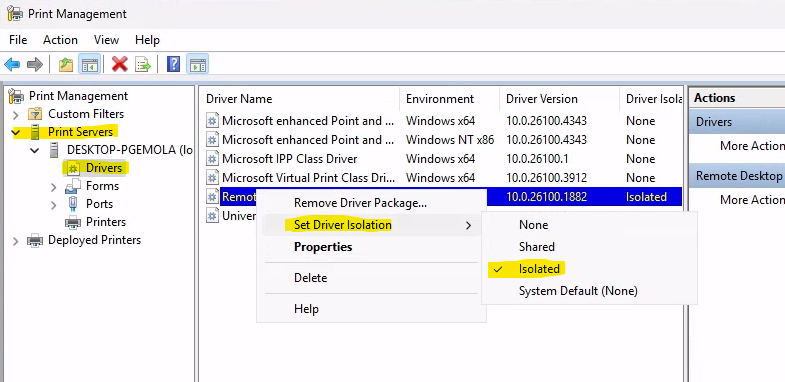This screenshot has width=785, height=382.
Task: Toggle Show/Hide Console Tree toolbar icon
Action: pyautogui.click(x=90, y=64)
